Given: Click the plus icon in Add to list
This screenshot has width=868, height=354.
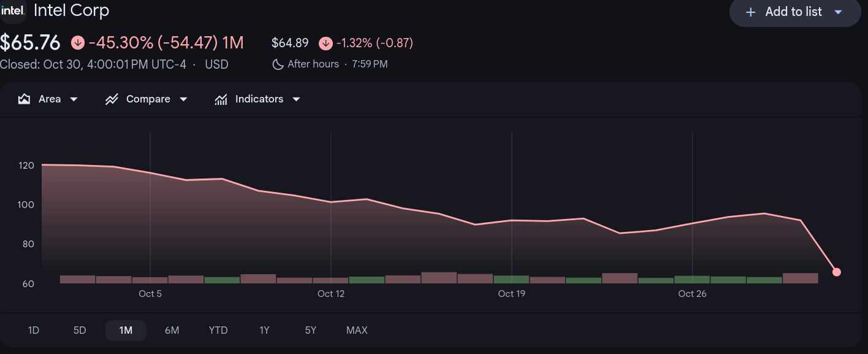Looking at the screenshot, I should click(750, 12).
